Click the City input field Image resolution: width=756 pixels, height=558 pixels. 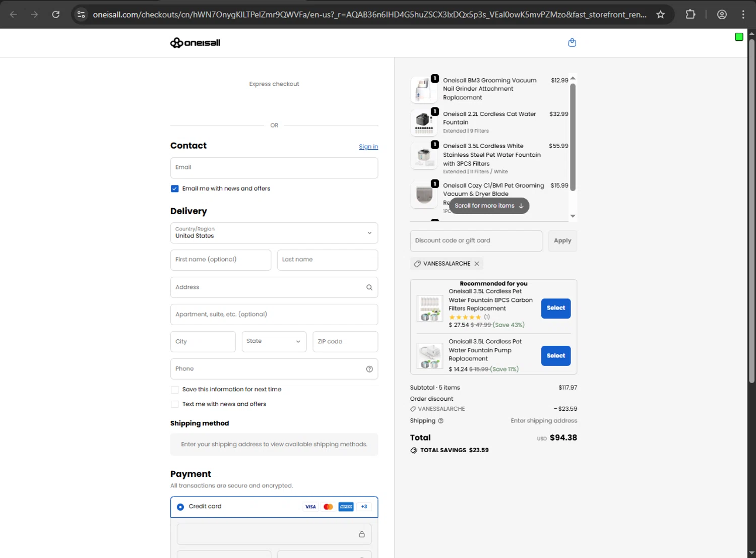[x=203, y=342]
